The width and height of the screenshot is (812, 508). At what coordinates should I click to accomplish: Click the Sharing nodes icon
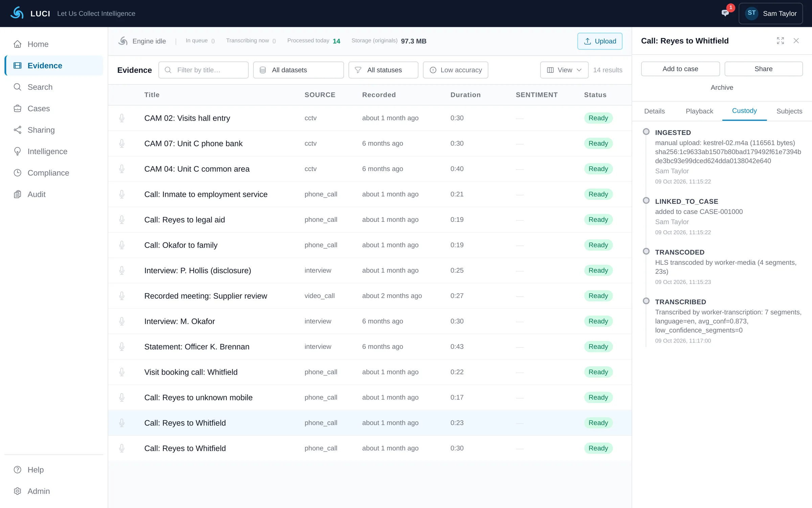pos(18,130)
